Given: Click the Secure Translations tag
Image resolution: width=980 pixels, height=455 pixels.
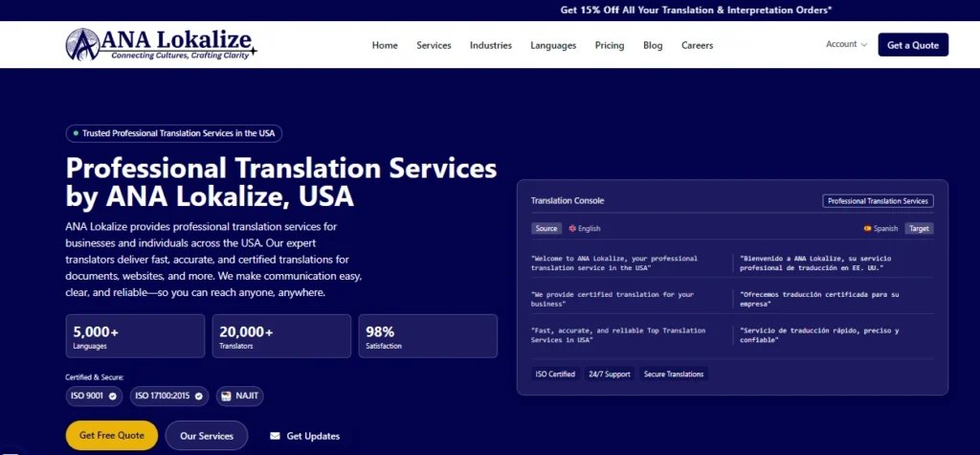Looking at the screenshot, I should click(x=674, y=375).
